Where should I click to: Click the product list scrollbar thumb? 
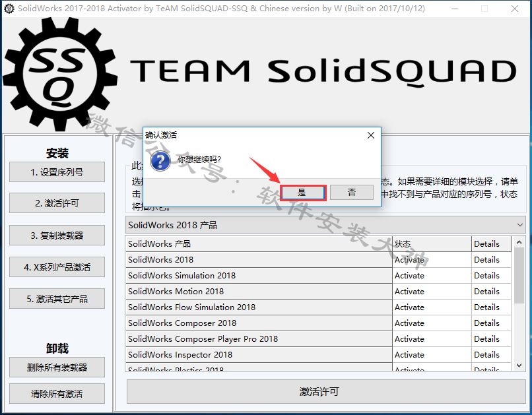[519, 275]
